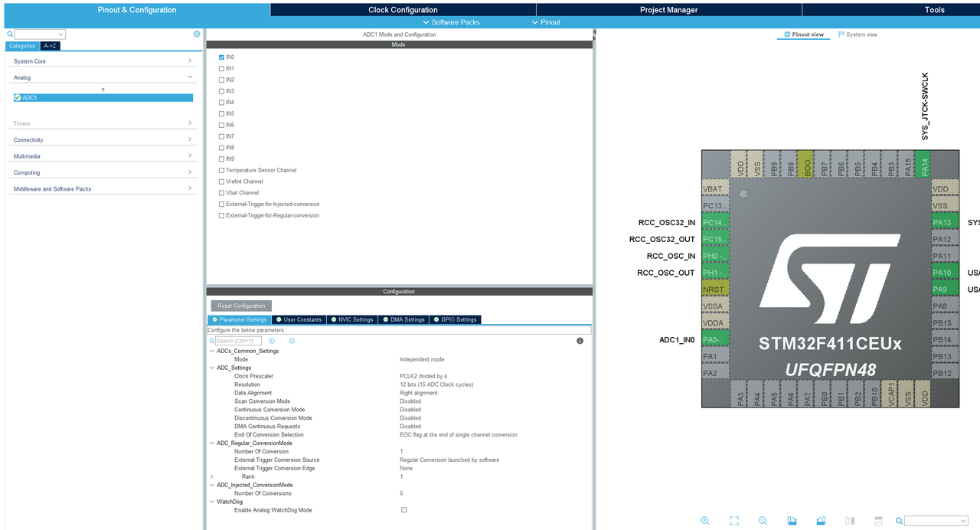Select pin PA0 on the chip

point(715,339)
